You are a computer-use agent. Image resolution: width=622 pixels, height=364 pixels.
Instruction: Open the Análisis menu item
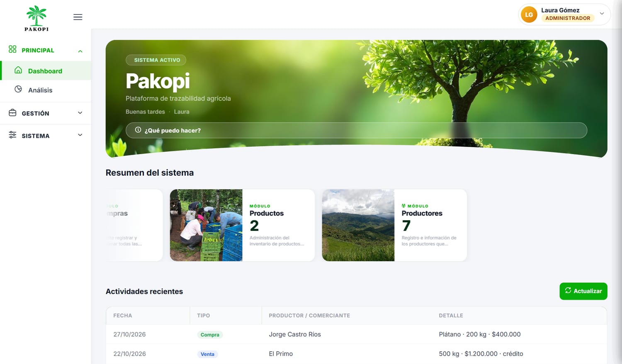46,90
